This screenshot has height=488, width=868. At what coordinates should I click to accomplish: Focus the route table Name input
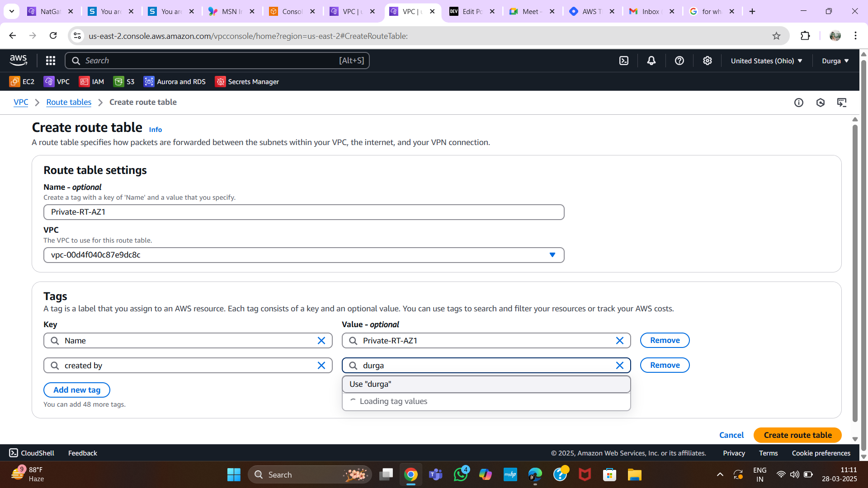pos(304,212)
